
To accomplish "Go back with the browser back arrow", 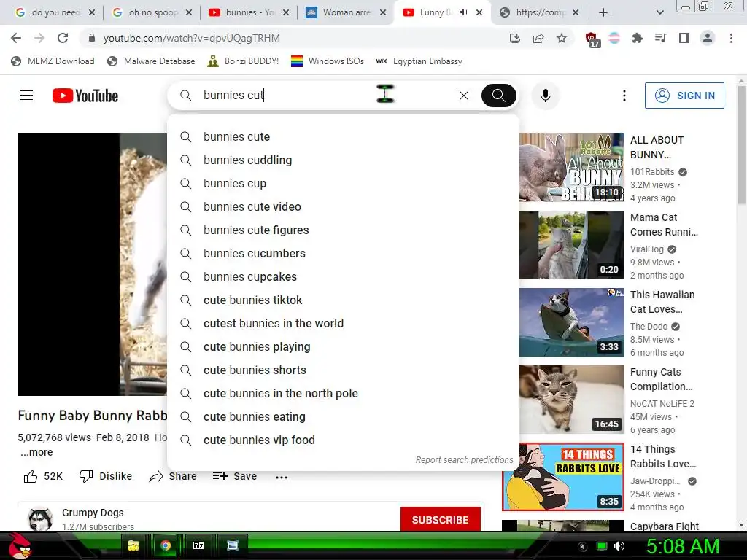I will pos(16,38).
